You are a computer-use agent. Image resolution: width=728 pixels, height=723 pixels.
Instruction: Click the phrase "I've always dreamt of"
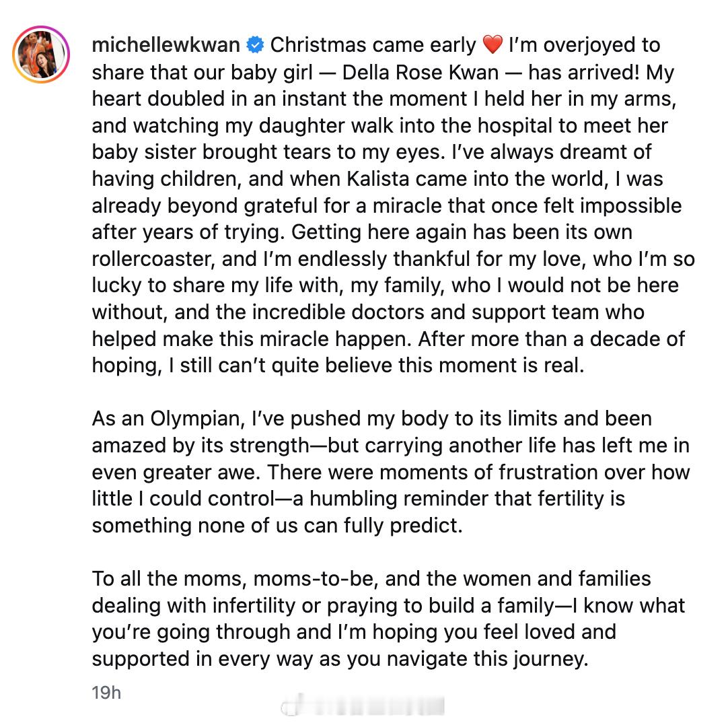(552, 152)
